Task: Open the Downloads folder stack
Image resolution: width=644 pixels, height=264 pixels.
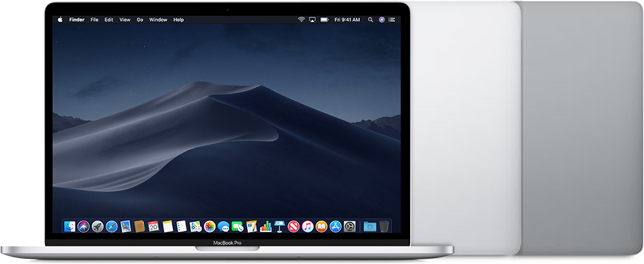Action: click(369, 226)
